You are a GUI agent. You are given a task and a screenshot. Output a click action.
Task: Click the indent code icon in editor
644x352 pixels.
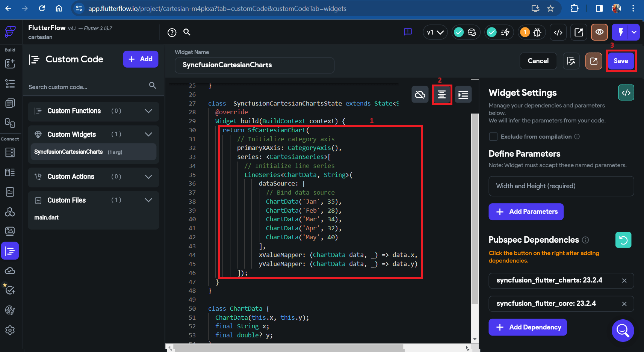coord(463,95)
